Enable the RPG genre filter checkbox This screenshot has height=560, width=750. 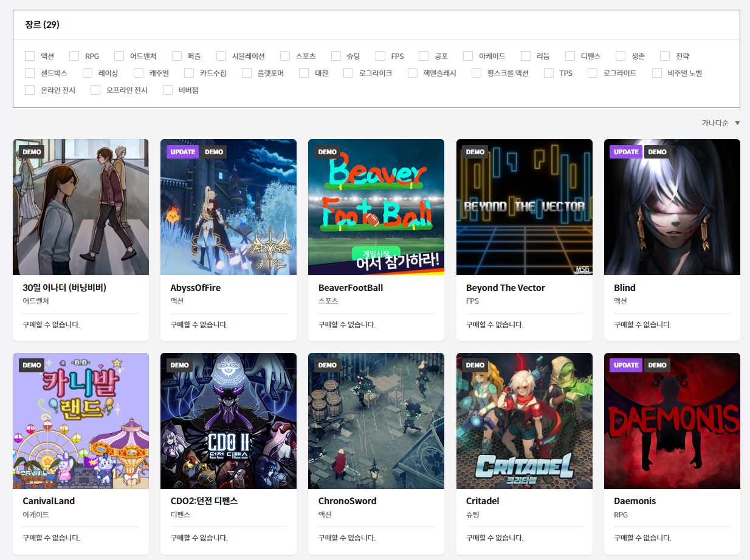[x=74, y=56]
